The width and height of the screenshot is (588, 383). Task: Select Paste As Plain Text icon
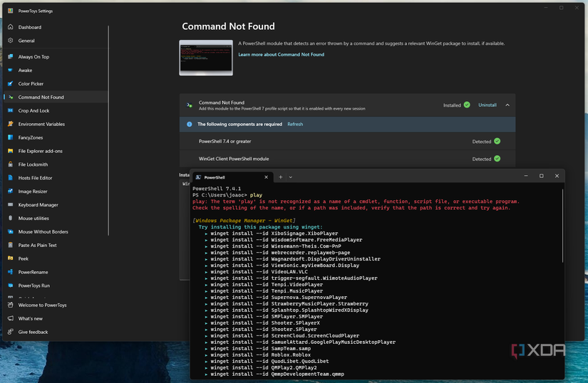[x=11, y=245]
